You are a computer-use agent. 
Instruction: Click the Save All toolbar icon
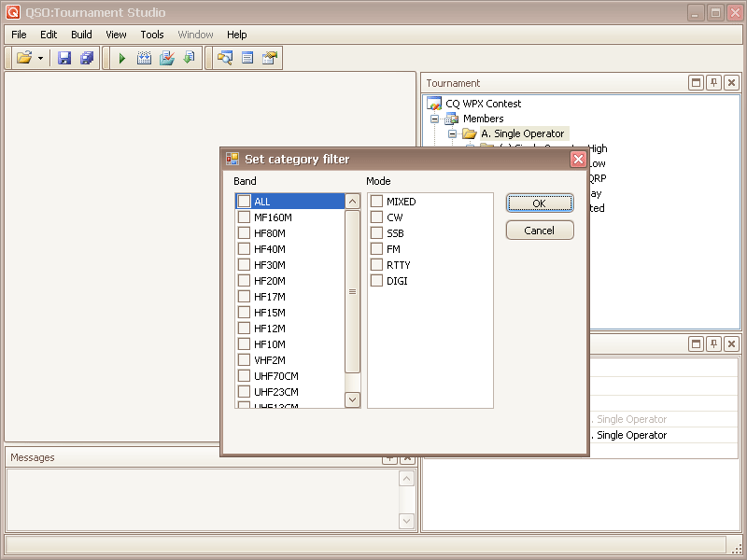coord(87,58)
